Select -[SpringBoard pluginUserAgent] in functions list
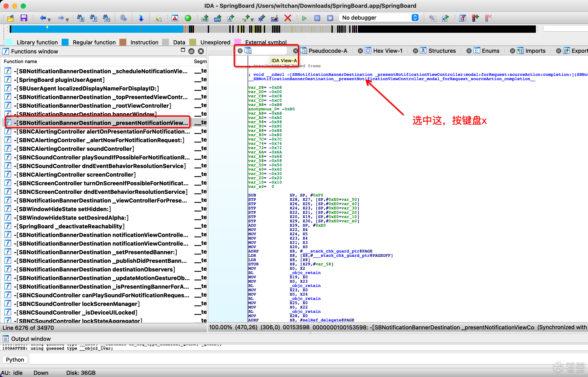The image size is (588, 377). pyautogui.click(x=59, y=80)
